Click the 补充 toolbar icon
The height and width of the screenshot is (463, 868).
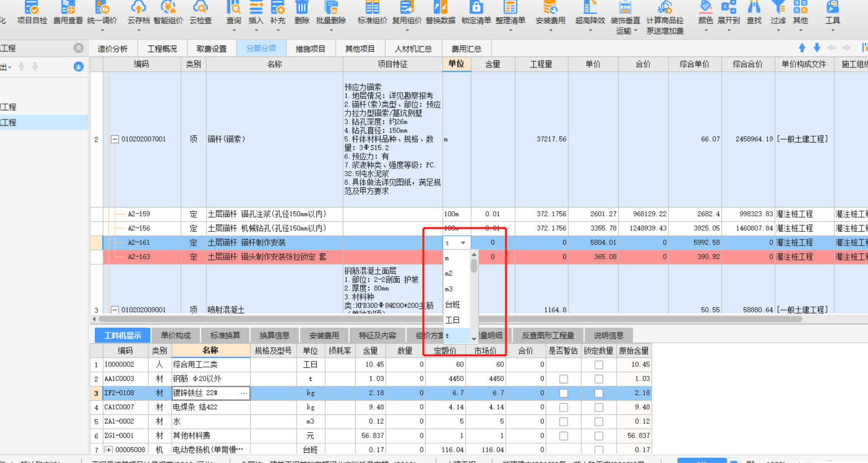coord(278,7)
